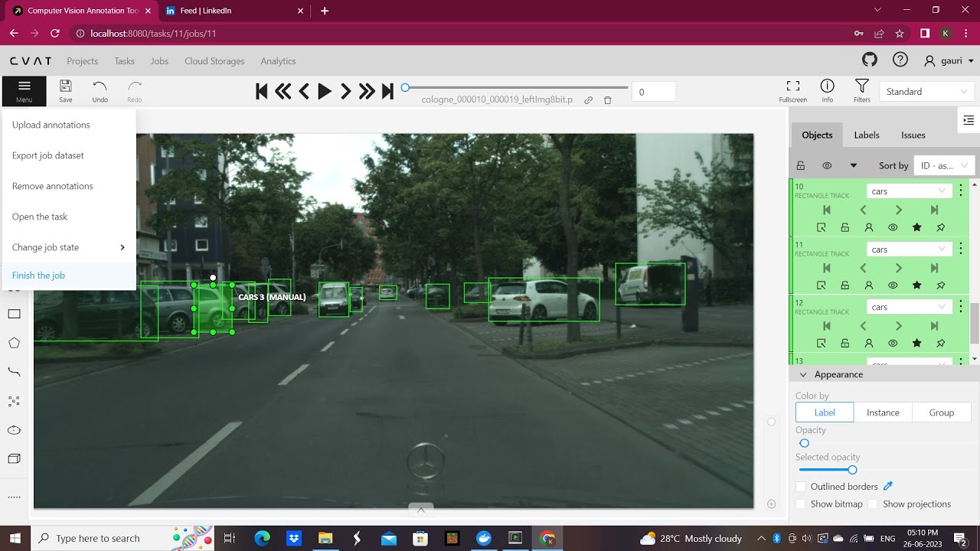Toggle visibility for all objects in header

pos(827,165)
